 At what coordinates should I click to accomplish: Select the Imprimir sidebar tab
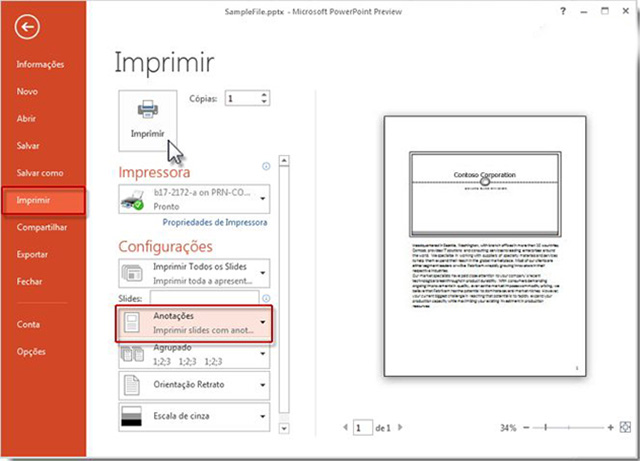[x=44, y=200]
